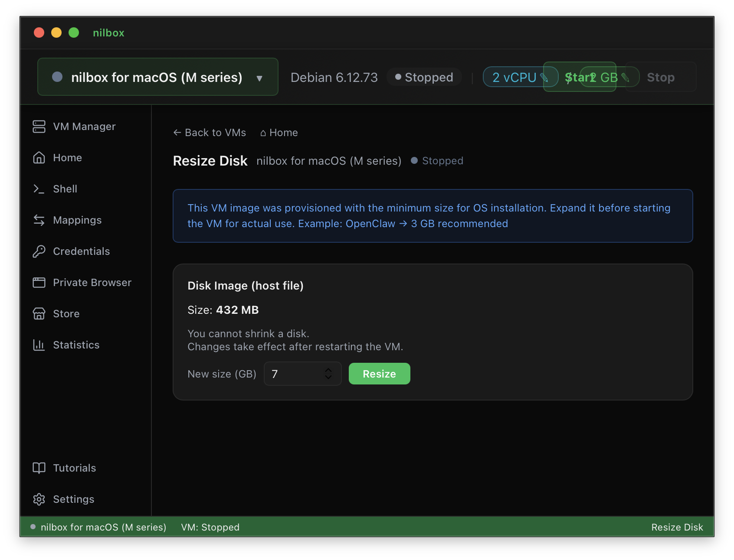Open Mappings from the sidebar
This screenshot has width=734, height=560.
click(x=77, y=220)
